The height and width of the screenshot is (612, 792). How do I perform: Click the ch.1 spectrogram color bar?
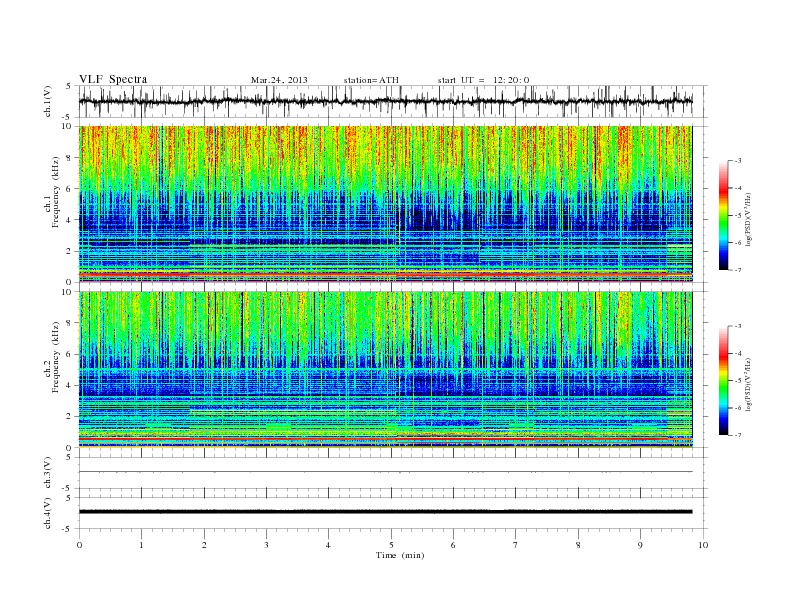click(x=724, y=215)
